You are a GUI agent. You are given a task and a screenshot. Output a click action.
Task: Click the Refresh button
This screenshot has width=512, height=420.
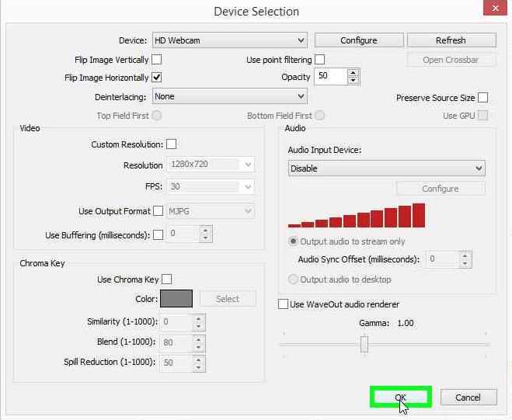(451, 40)
